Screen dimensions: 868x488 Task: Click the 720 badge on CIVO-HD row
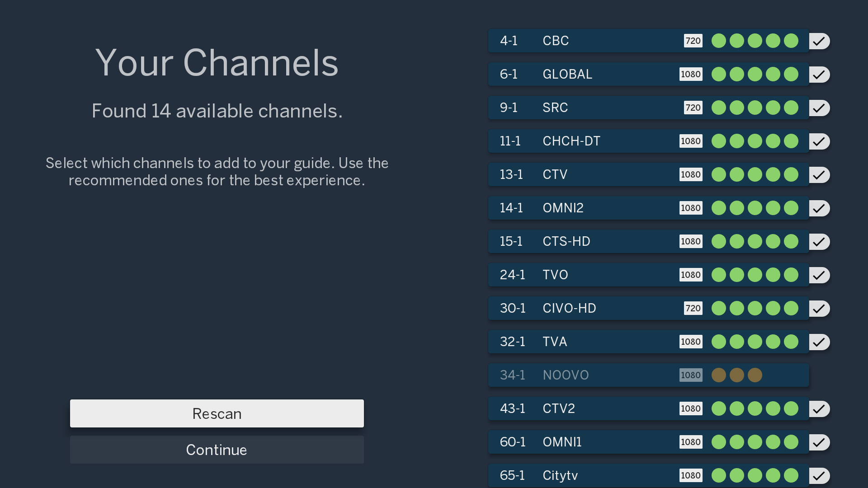tap(693, 308)
